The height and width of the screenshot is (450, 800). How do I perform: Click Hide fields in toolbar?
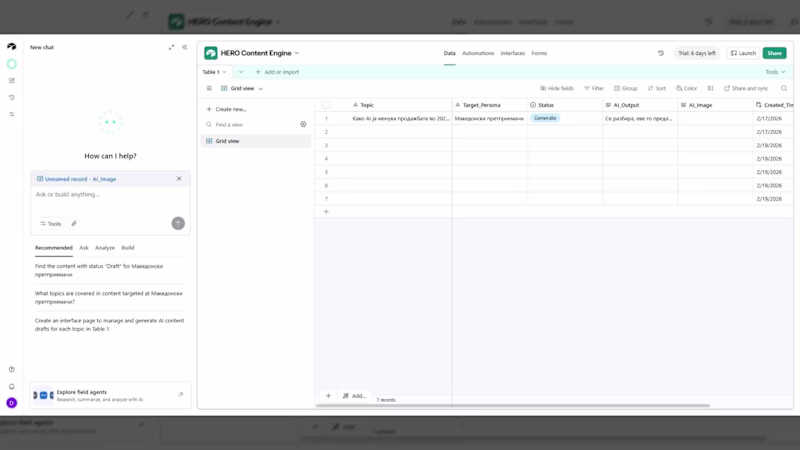click(x=557, y=88)
